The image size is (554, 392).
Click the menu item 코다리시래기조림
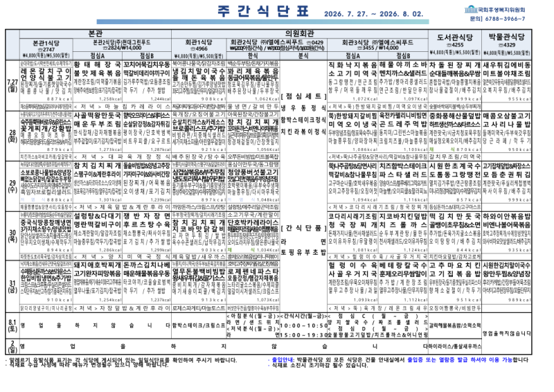[x=352, y=215]
